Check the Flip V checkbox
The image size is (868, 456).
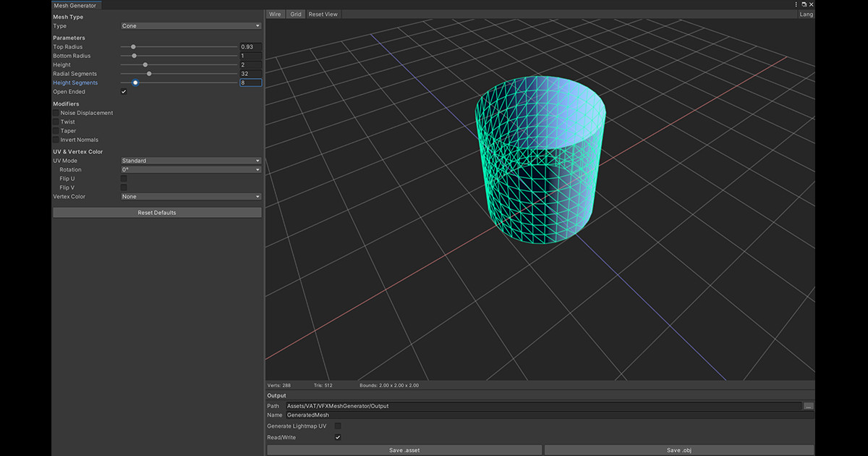(x=124, y=187)
